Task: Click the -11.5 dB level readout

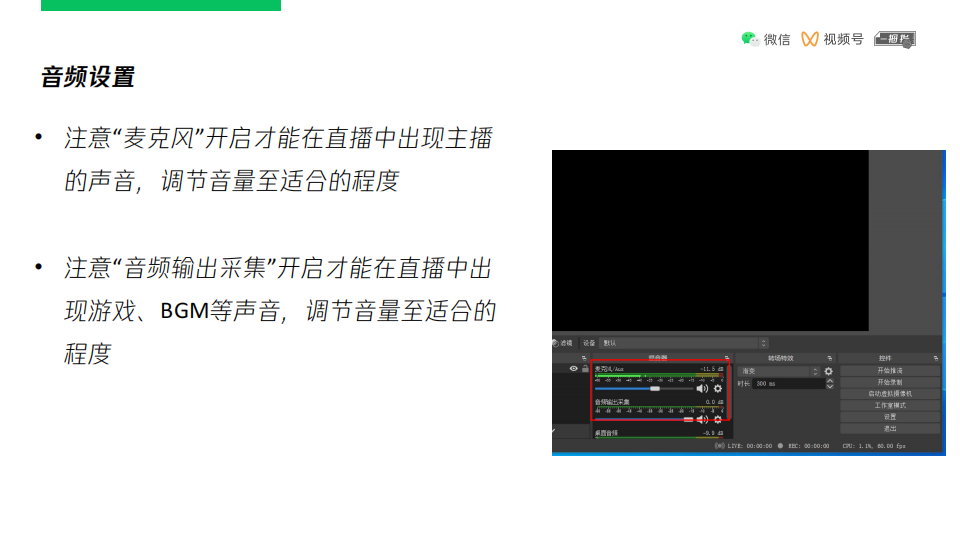Action: point(711,369)
